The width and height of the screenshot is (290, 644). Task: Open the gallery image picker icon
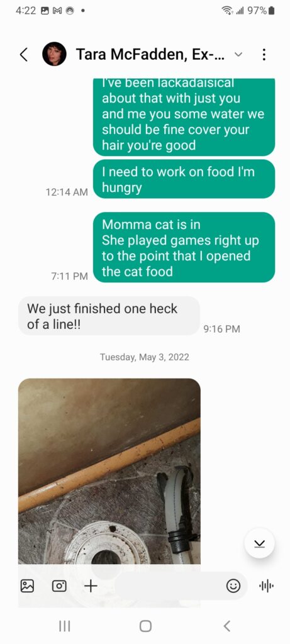click(x=27, y=586)
